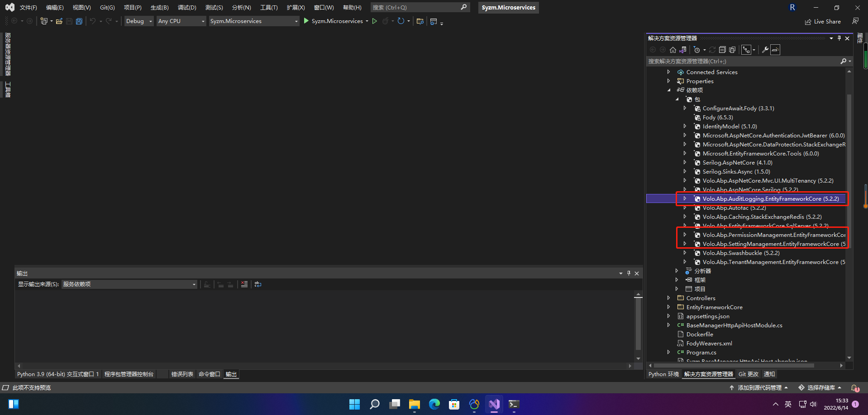
Task: Toggle word wrap in Output panel
Action: tap(258, 284)
